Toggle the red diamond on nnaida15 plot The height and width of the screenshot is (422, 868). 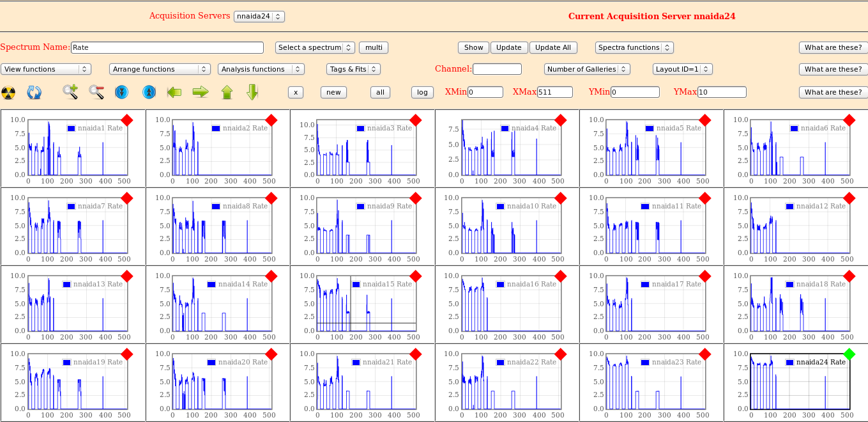tap(416, 276)
